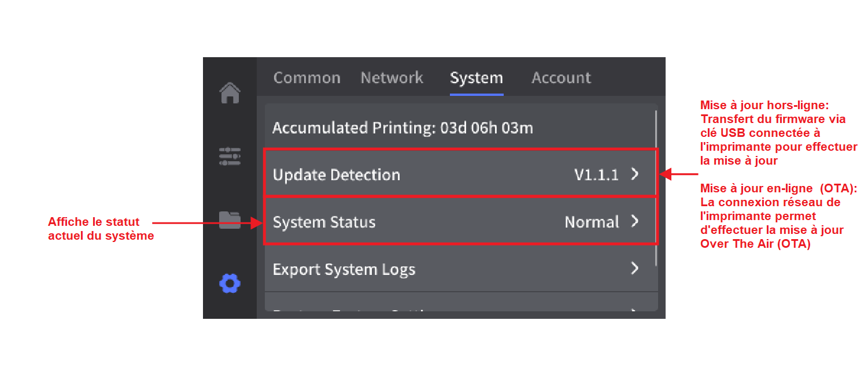Open the Account tab
Image resolution: width=868 pixels, height=376 pixels.
[561, 78]
